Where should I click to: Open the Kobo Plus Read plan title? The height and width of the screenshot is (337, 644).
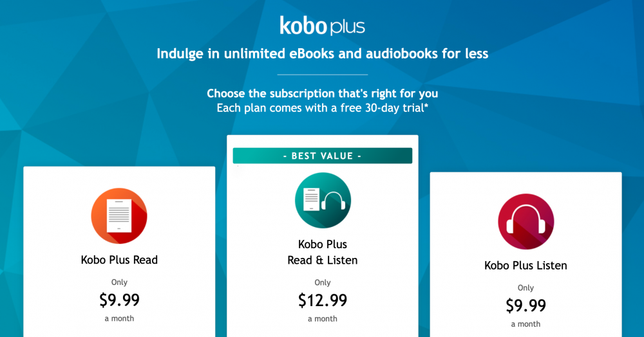[x=119, y=260]
